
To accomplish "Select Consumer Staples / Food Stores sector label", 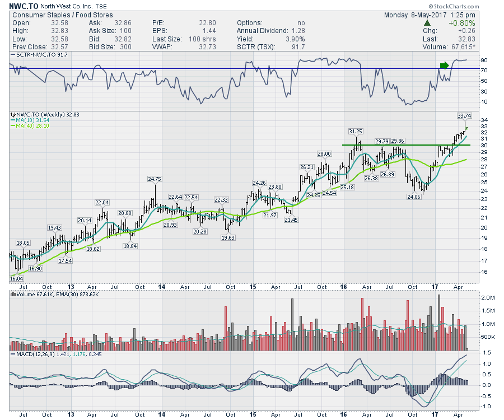I will pyautogui.click(x=63, y=15).
